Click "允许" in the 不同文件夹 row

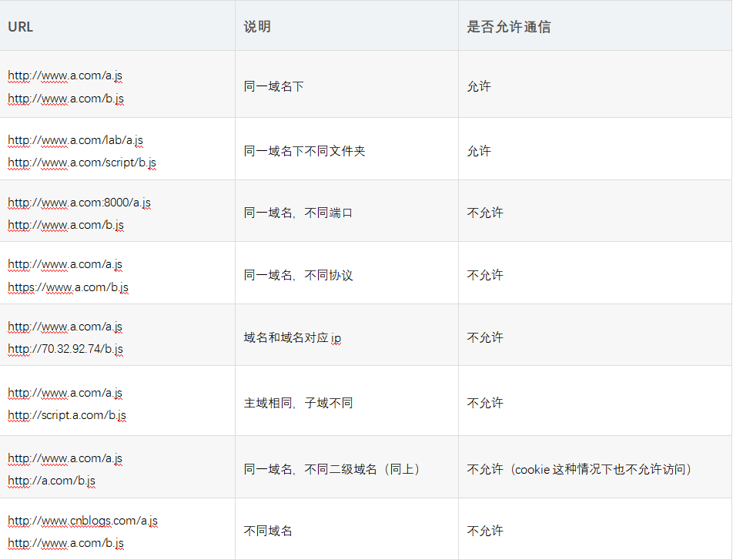479,151
